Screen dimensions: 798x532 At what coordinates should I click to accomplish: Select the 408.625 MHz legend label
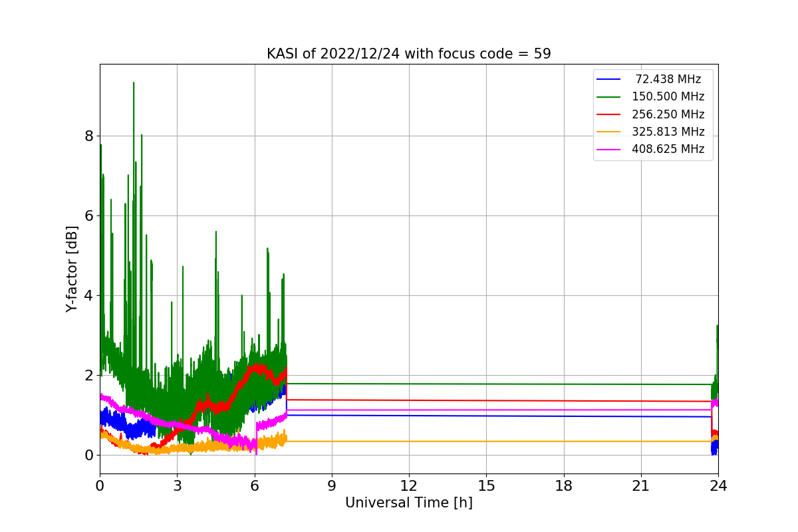[668, 149]
